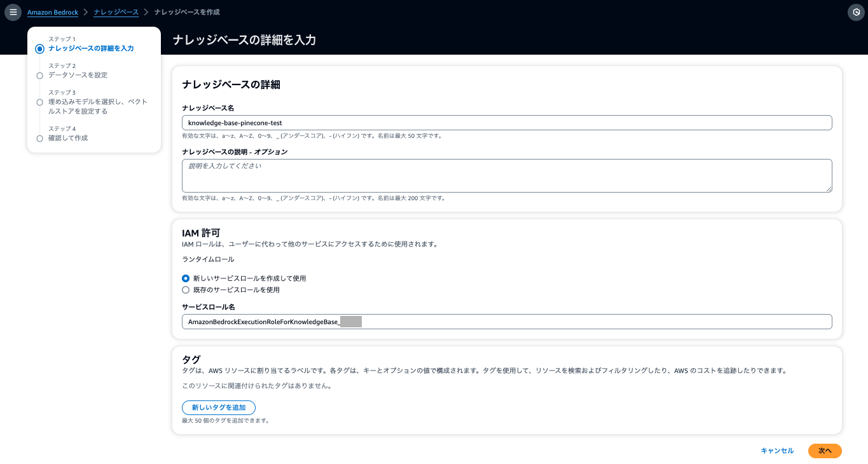The image size is (868, 464).
Task: Click 新しいタグを追加 button
Action: pyautogui.click(x=219, y=407)
